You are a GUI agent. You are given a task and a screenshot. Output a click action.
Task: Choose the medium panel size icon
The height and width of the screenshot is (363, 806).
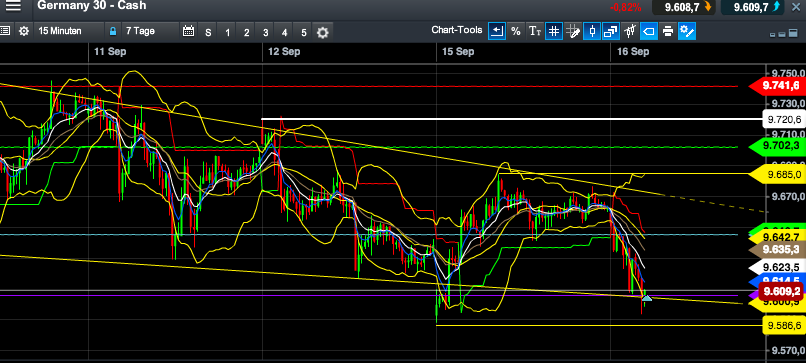(x=782, y=34)
